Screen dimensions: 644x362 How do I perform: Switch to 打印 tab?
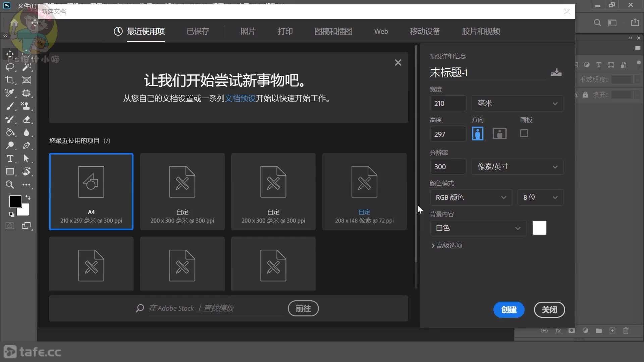pos(285,31)
